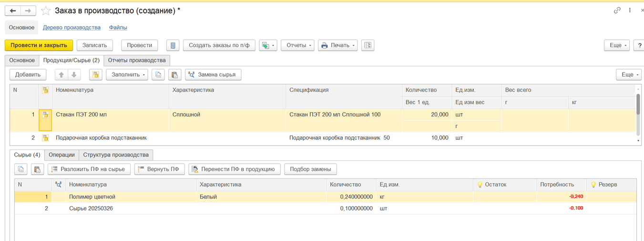The height and width of the screenshot is (241, 644).
Task: Click the move row up arrow
Action: [x=61, y=74]
